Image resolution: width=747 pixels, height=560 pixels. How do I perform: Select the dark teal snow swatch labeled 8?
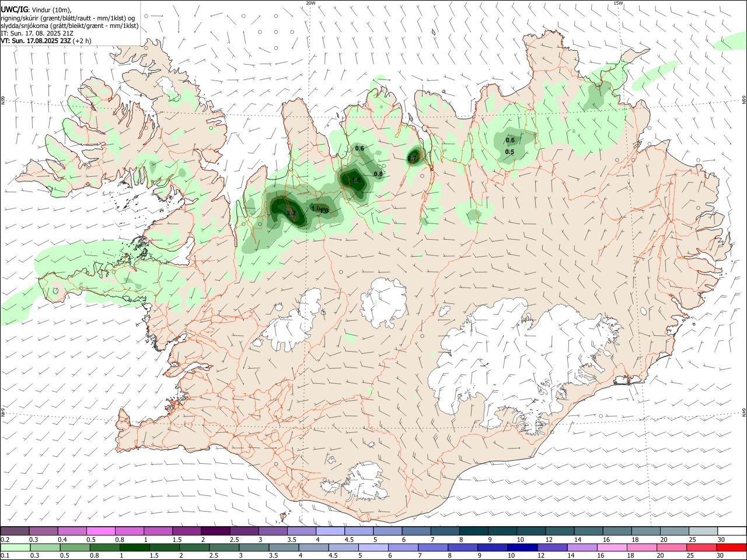(x=474, y=531)
